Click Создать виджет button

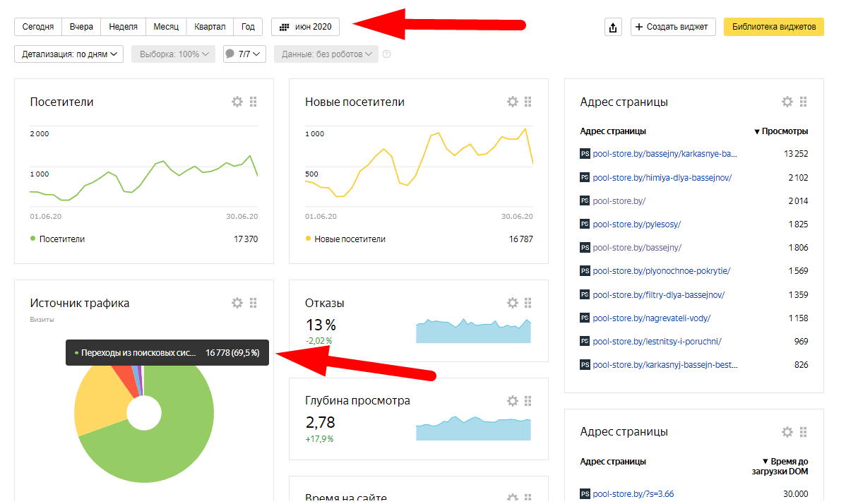click(672, 27)
